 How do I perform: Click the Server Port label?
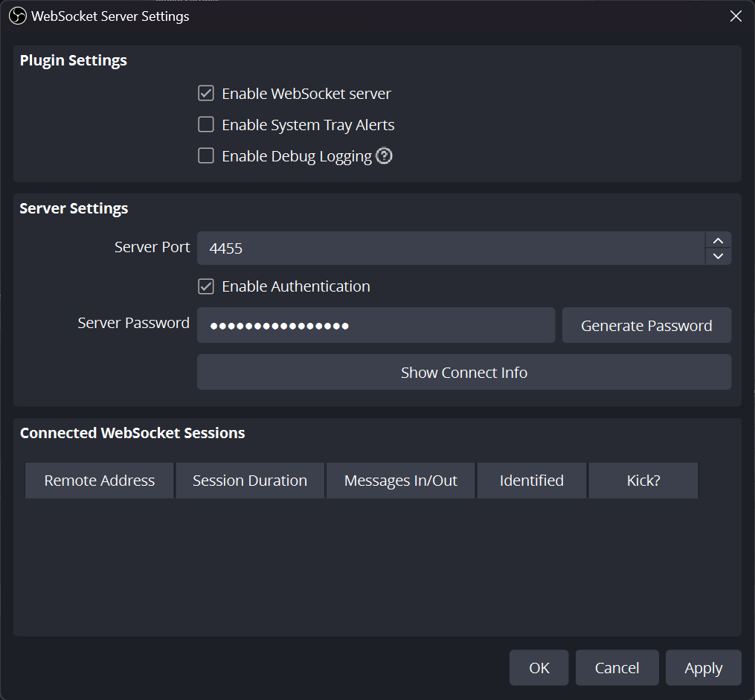(152, 247)
